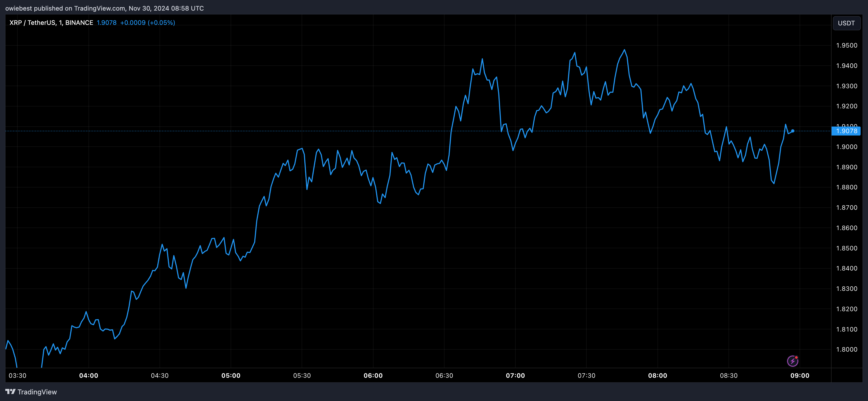Click the 1.9078 price in chart header

pos(106,22)
